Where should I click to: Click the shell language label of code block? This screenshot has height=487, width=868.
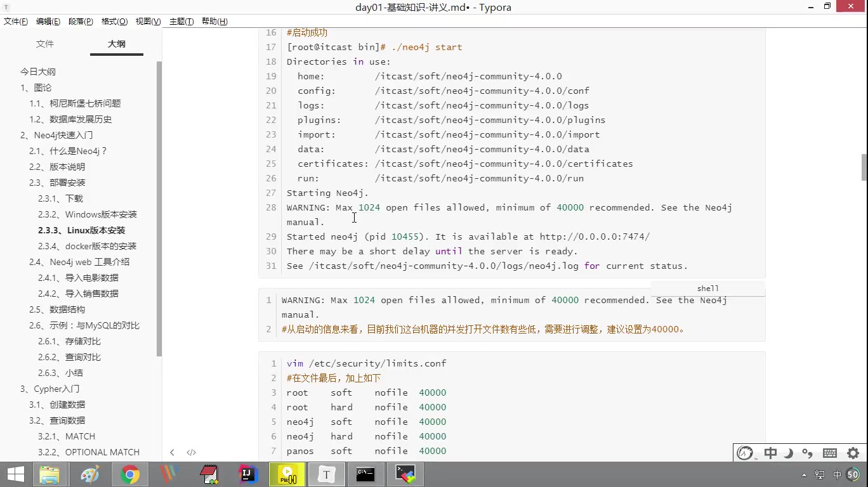[708, 289]
